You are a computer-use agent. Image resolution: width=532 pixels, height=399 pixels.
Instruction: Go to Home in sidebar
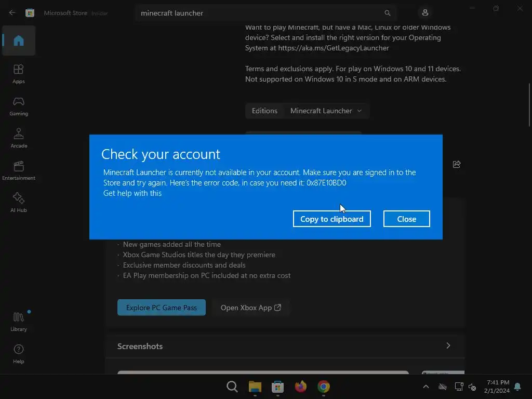pos(19,41)
